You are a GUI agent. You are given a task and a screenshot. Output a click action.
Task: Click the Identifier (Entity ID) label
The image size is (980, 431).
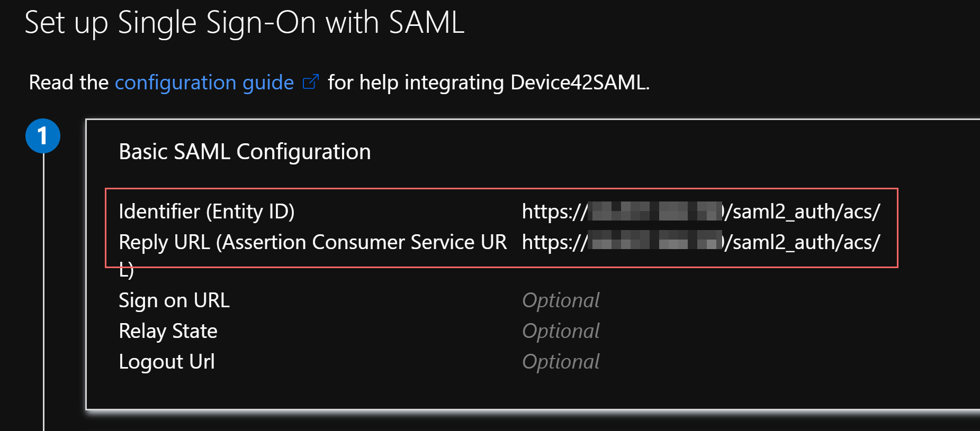coord(206,212)
